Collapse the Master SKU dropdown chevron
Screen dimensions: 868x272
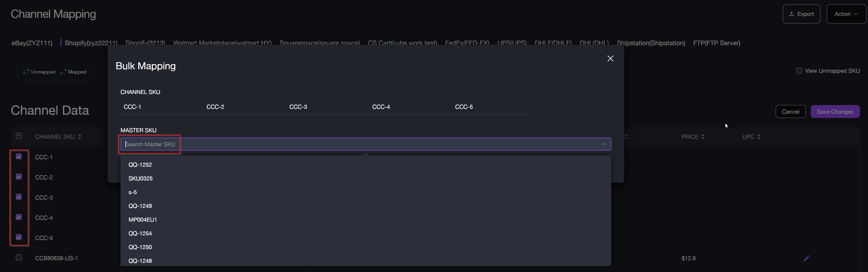[x=603, y=144]
